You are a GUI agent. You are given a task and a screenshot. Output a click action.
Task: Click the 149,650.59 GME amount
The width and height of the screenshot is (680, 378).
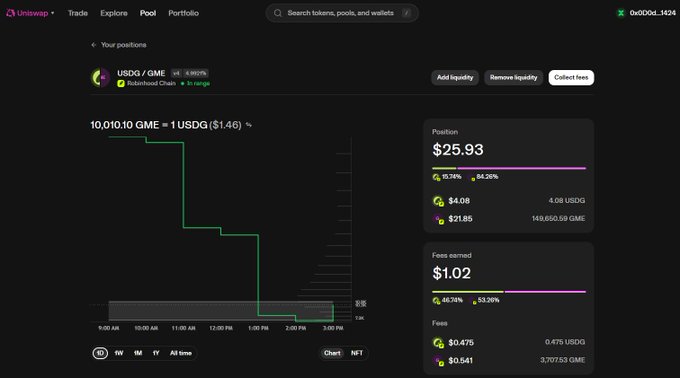point(559,218)
